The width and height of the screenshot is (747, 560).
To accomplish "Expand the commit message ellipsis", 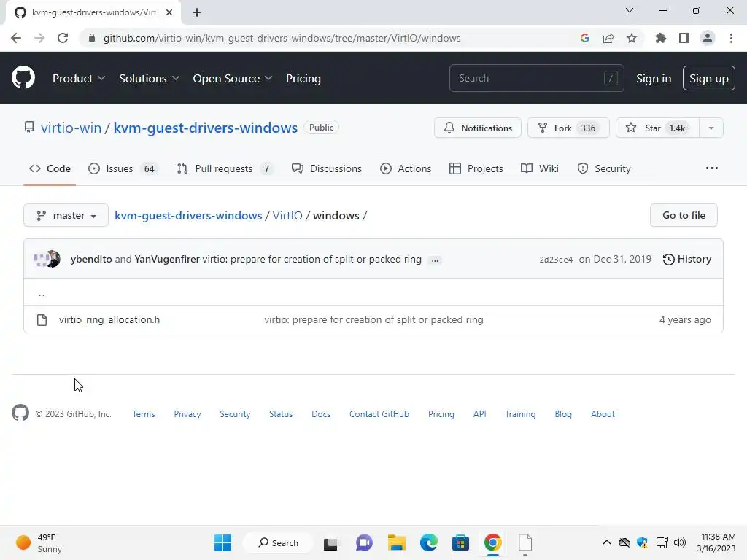I will point(435,260).
